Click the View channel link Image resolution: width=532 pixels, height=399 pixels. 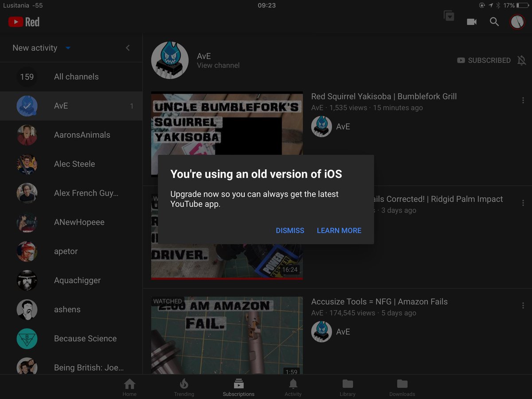click(x=218, y=65)
